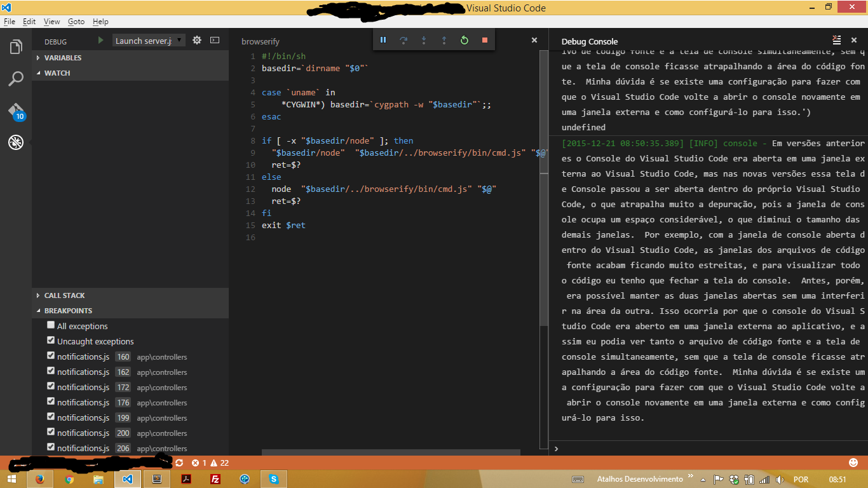Image resolution: width=868 pixels, height=488 pixels.
Task: Open launch.json via the gear icon
Action: pos(197,40)
